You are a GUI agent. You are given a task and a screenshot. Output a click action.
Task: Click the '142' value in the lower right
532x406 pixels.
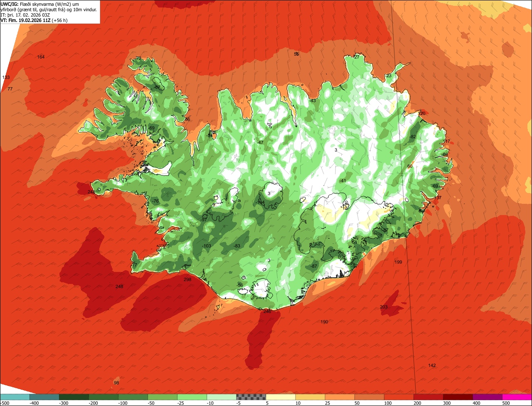pyautogui.click(x=432, y=365)
